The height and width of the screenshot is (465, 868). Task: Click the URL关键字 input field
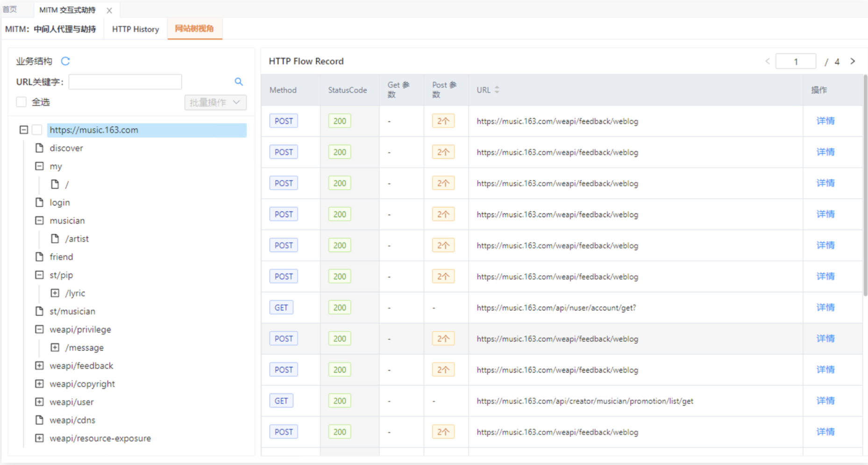click(125, 82)
